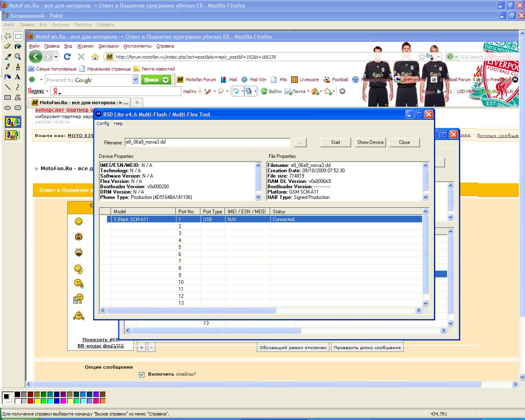This screenshot has width=525, height=420.
Task: Click the Motorola logo in RSD Lite title
Action: tap(98, 114)
